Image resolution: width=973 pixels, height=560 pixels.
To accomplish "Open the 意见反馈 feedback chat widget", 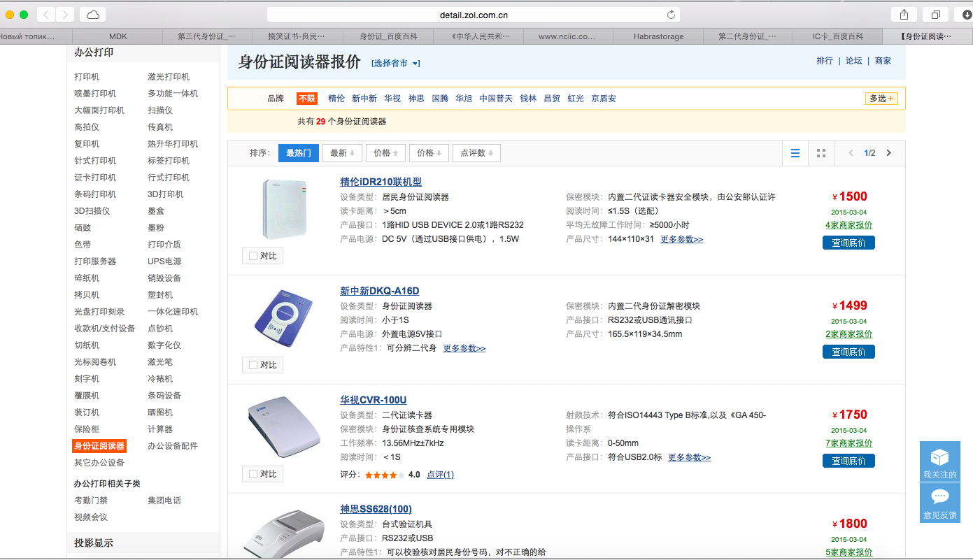I will point(940,503).
